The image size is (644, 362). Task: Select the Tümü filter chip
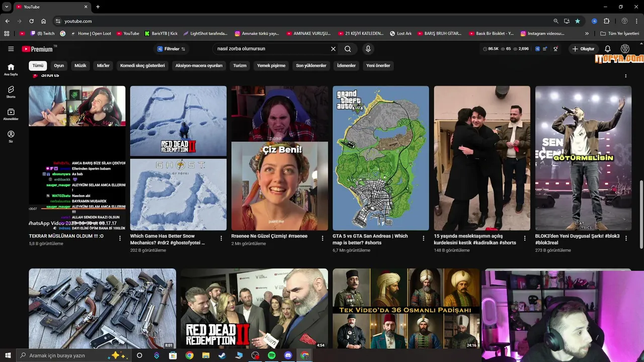[38, 65]
